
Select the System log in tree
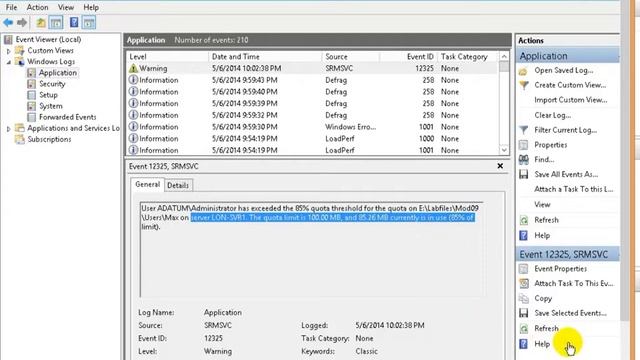click(51, 106)
